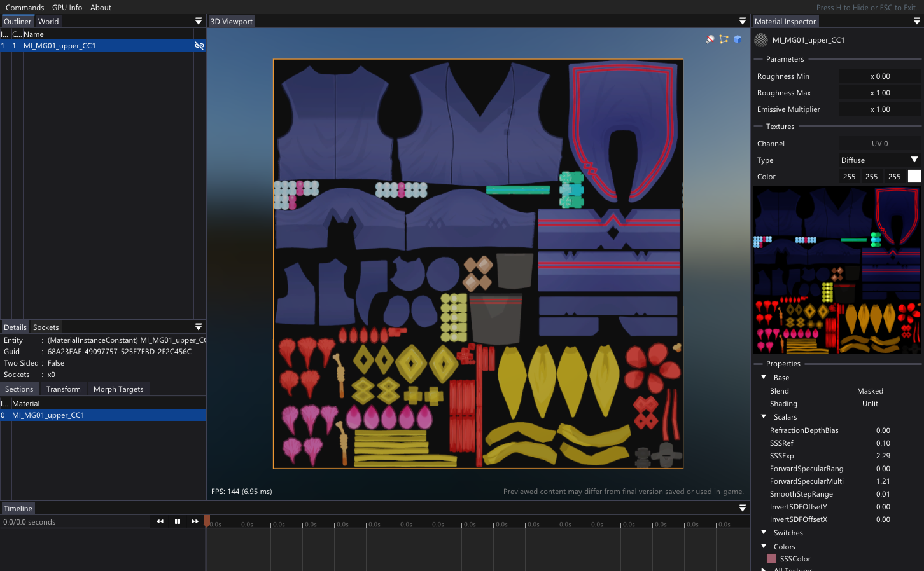Open the GPU Info menu
Screen dimensions: 924x571
pos(67,8)
